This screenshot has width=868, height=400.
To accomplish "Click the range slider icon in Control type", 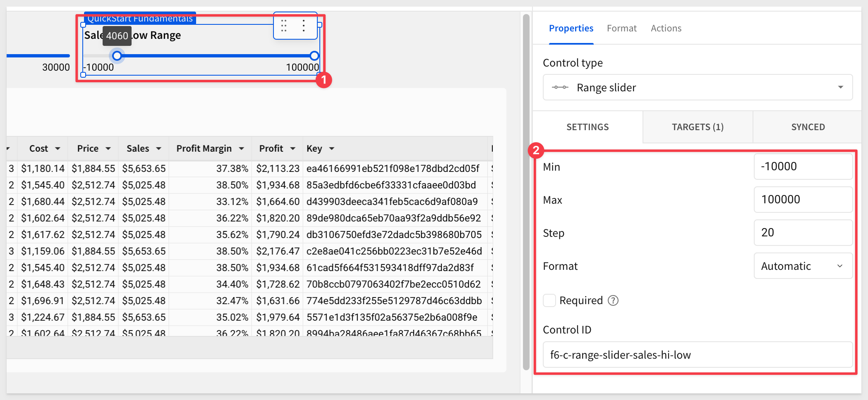I will click(560, 87).
